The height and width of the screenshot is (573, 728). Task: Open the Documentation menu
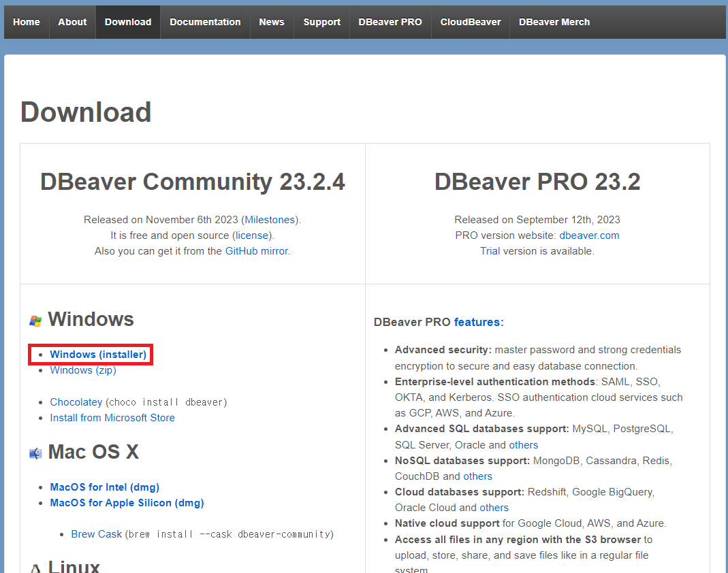[x=205, y=22]
